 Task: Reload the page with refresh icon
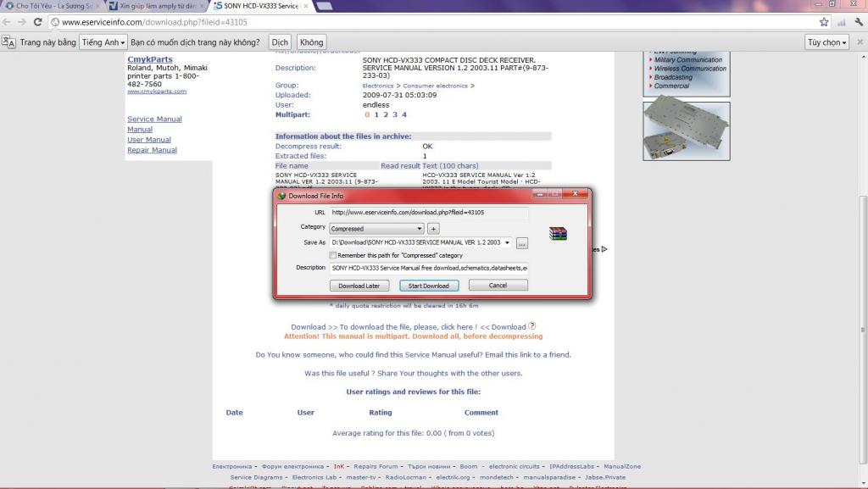(x=37, y=22)
